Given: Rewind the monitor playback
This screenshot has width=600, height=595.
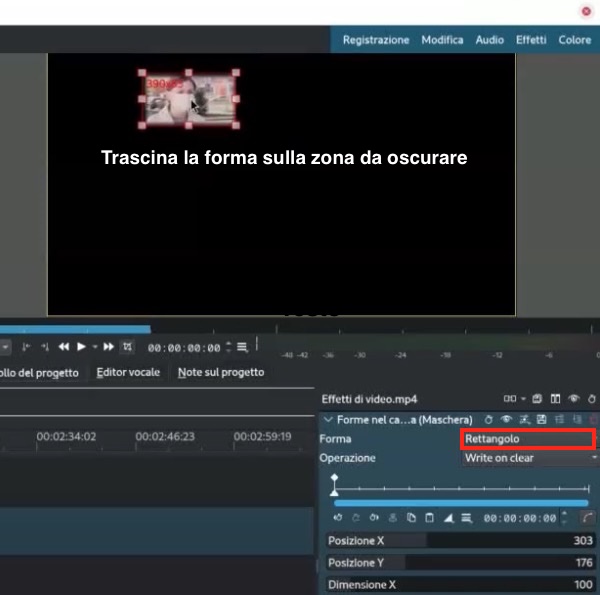Looking at the screenshot, I should coord(64,347).
